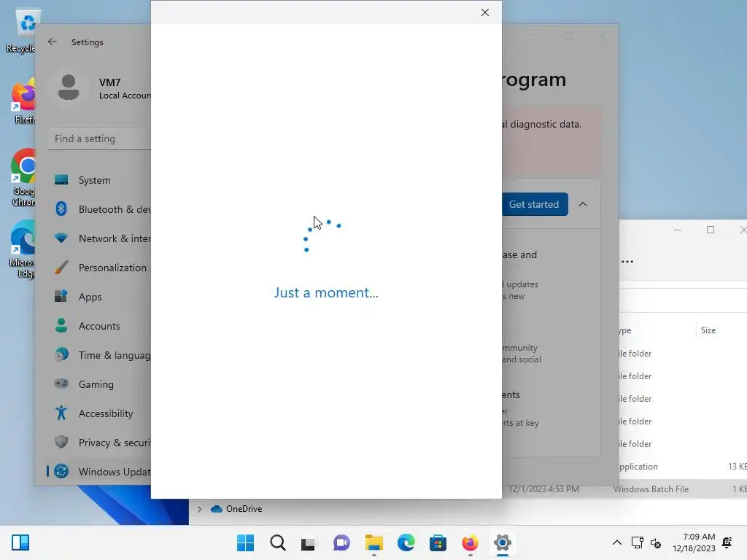The width and height of the screenshot is (747, 560).
Task: Open Firefox from taskbar
Action: (471, 542)
